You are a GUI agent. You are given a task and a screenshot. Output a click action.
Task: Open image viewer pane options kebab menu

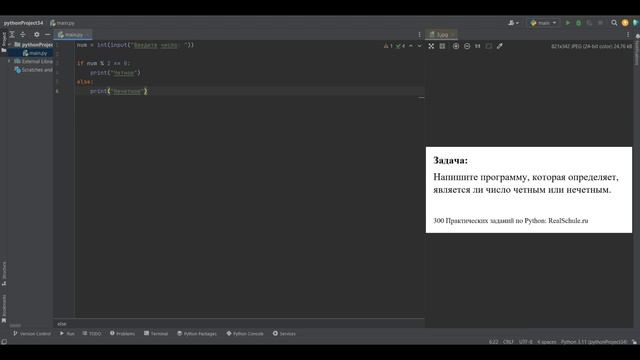[x=628, y=35]
